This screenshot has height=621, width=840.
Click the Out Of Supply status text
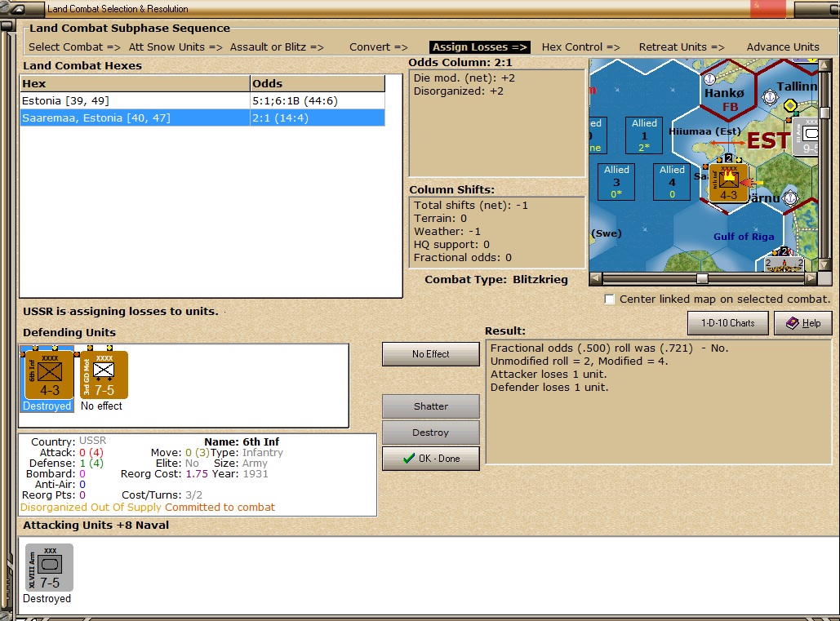click(x=126, y=507)
